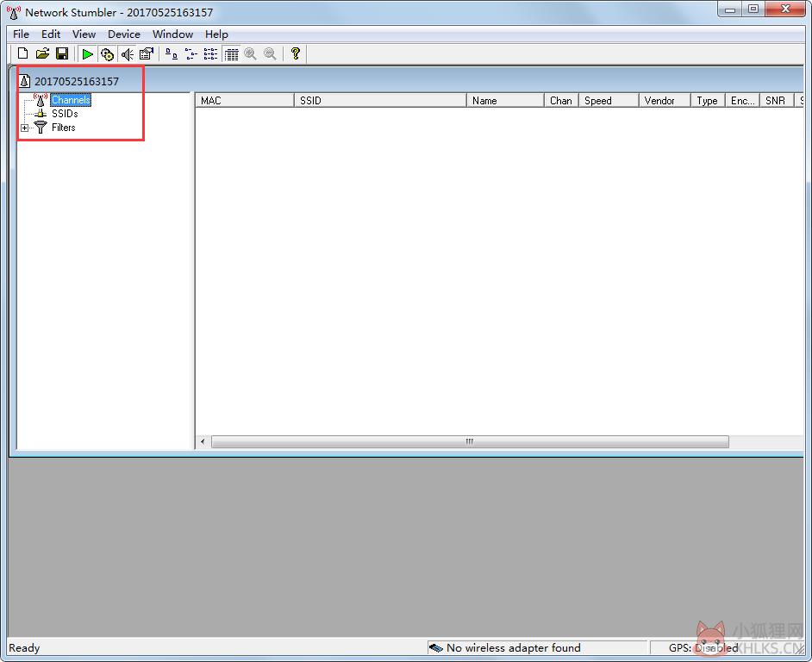812x662 pixels.
Task: Open the File menu
Action: (21, 34)
